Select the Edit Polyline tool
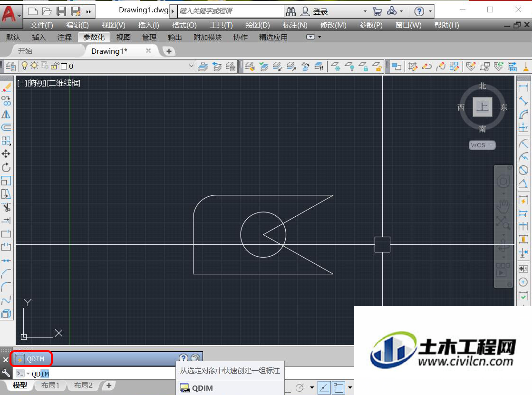This screenshot has height=395, width=532. click(x=427, y=66)
